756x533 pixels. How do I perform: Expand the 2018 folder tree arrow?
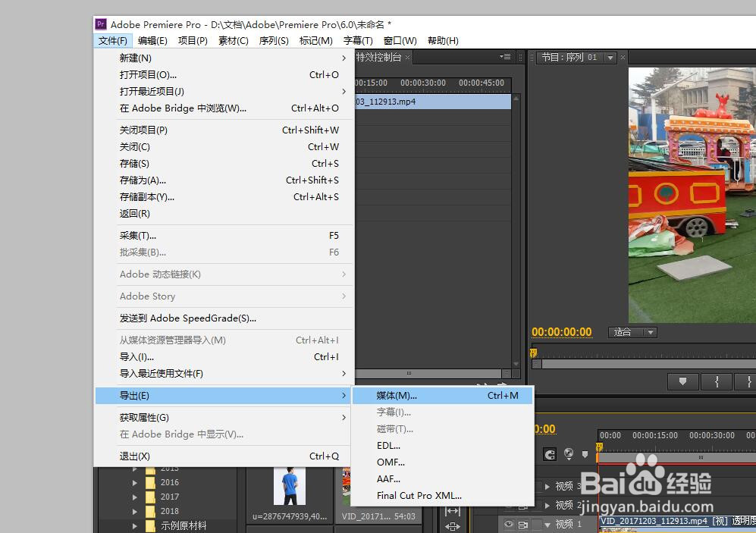(x=135, y=511)
